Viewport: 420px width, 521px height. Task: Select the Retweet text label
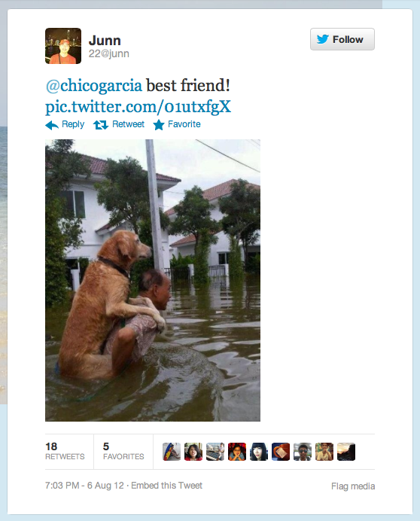coord(128,124)
